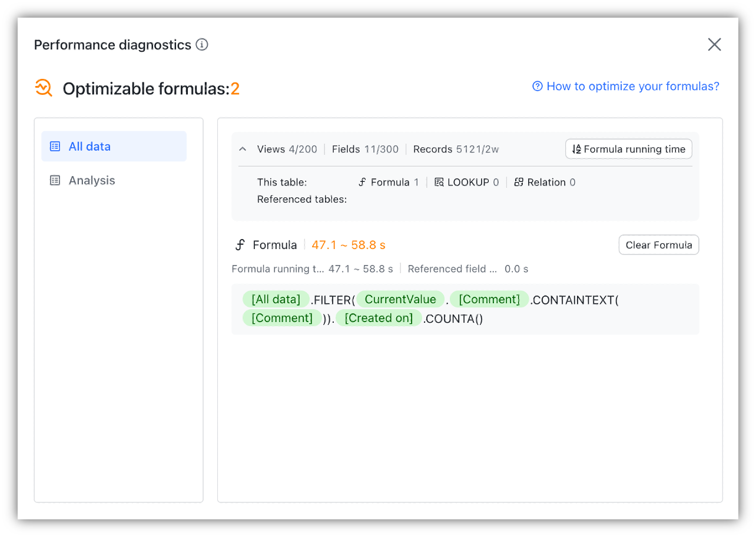
Task: Click the CurrentValue pill in the formula
Action: (x=400, y=299)
